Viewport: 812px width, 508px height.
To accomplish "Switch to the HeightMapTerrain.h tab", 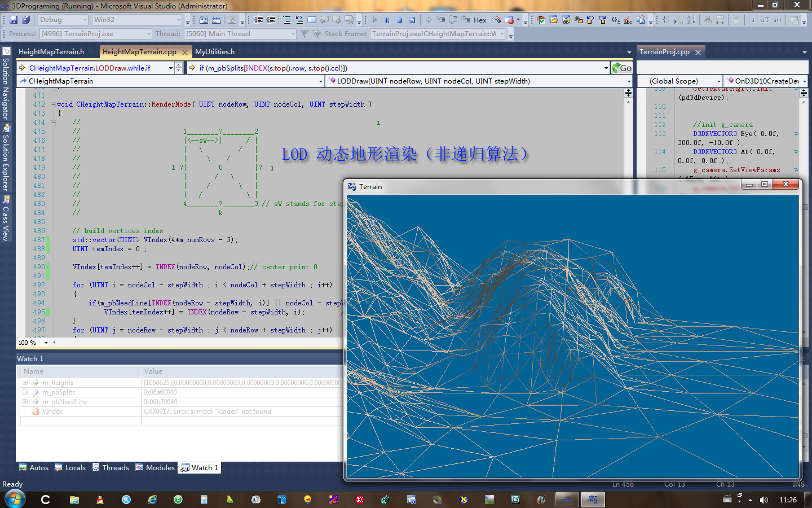I will [51, 52].
